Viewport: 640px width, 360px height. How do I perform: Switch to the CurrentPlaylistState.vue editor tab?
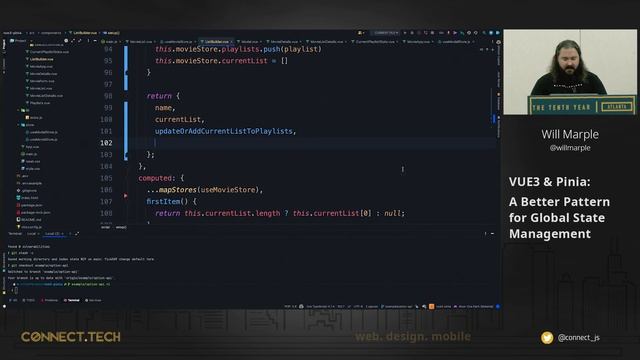pos(375,42)
